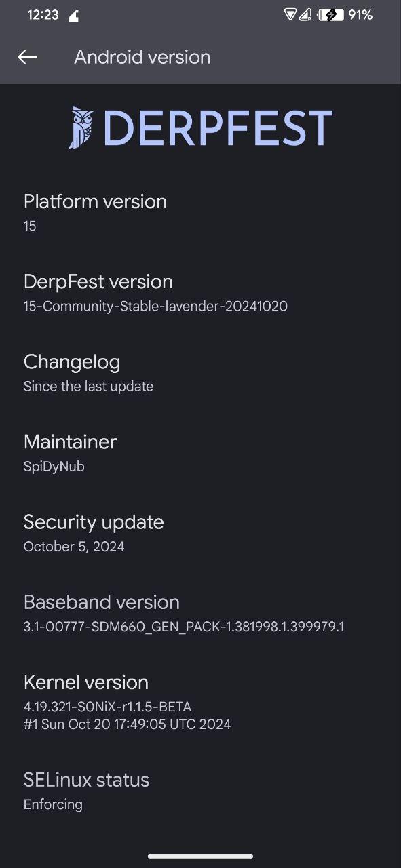Tap the mobile signal strength icon
Viewport: 401px width, 868px height.
[306, 15]
